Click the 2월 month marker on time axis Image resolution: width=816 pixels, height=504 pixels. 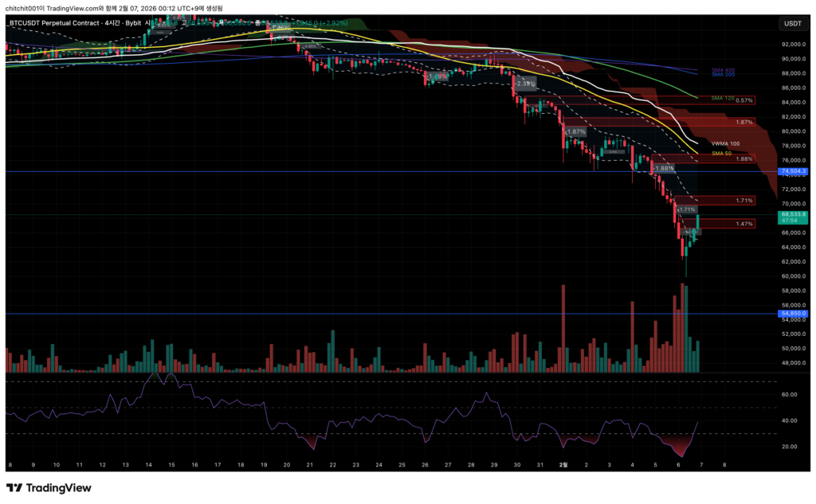(x=563, y=463)
